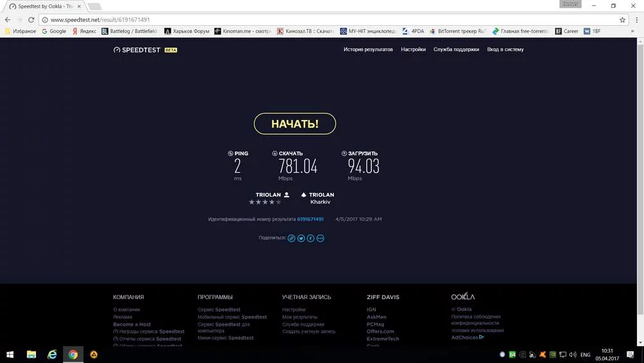Go to Настройки in the top navigation
The height and width of the screenshot is (363, 644).
(x=413, y=50)
